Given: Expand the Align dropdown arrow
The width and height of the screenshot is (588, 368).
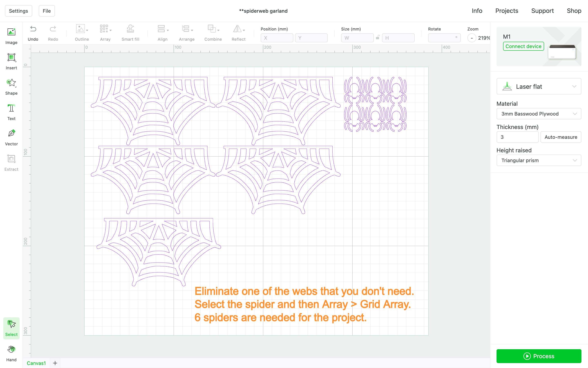Looking at the screenshot, I should (168, 30).
